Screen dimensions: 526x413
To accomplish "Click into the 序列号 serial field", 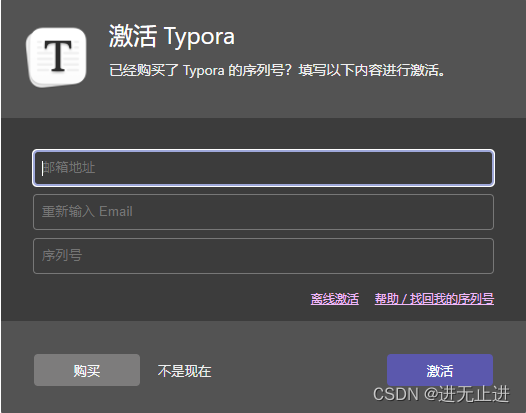I will click(x=263, y=256).
